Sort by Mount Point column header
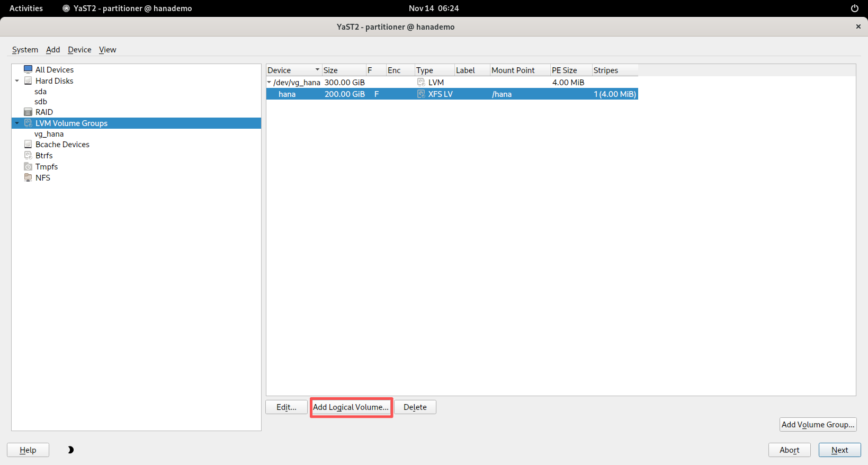 [520, 70]
